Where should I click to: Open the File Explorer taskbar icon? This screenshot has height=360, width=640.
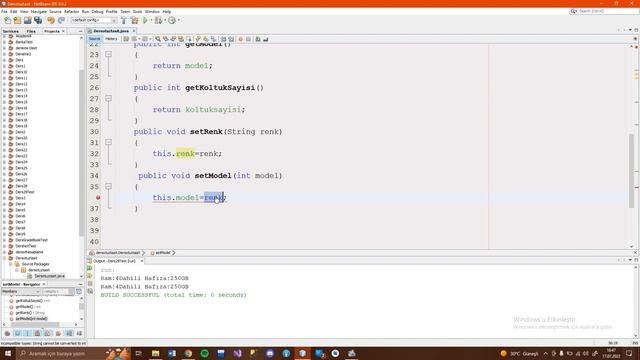click(156, 353)
